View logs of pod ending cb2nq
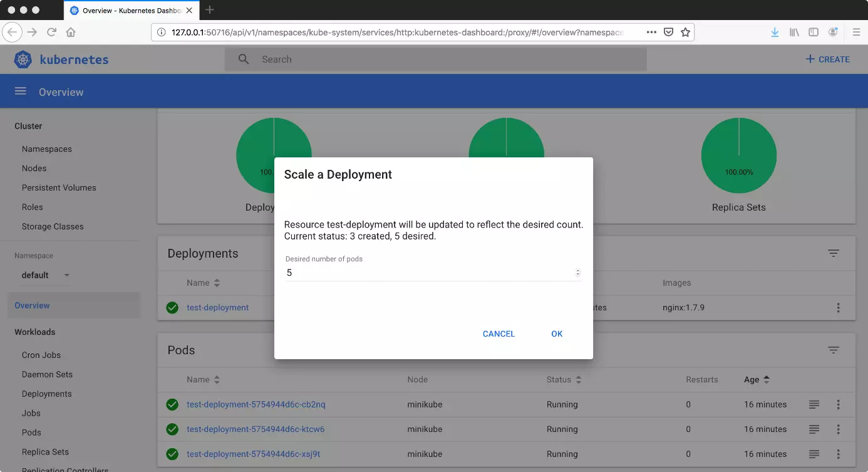 (x=814, y=404)
